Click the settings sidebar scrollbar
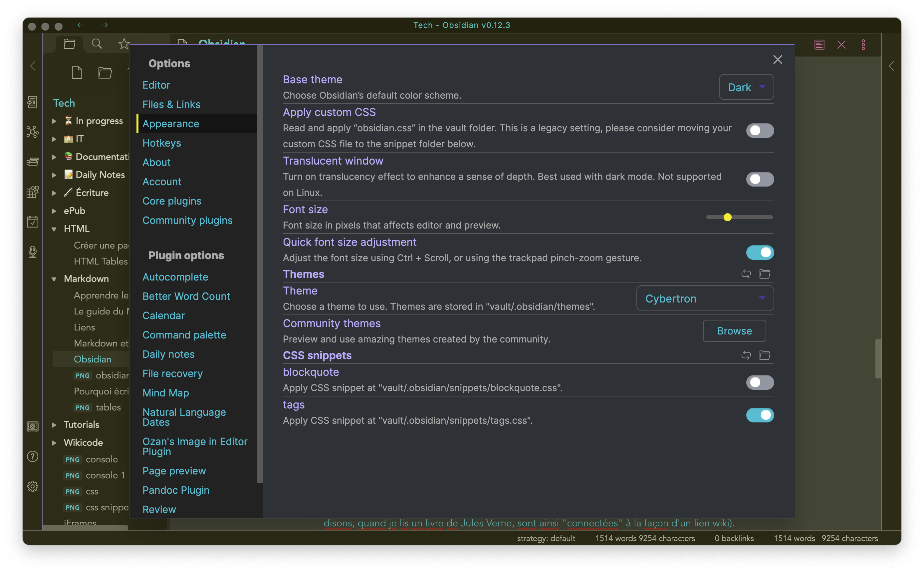924x573 pixels. [x=260, y=264]
